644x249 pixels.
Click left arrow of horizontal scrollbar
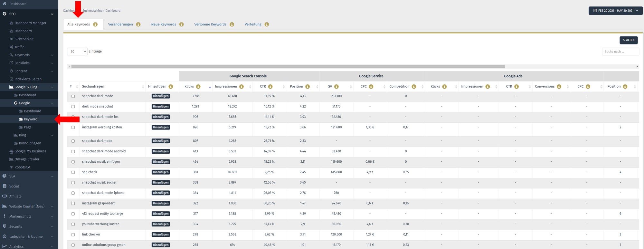pyautogui.click(x=69, y=67)
